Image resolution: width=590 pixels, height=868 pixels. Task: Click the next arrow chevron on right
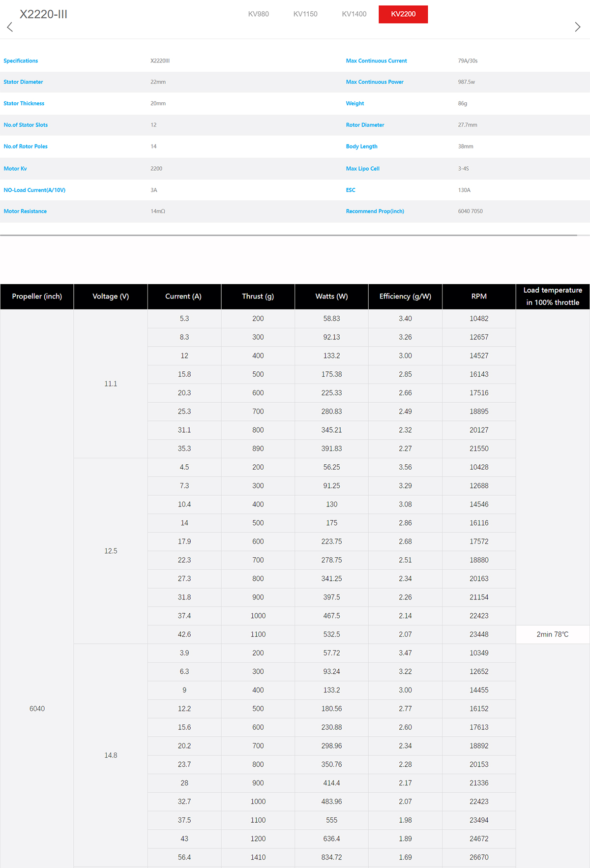(578, 27)
